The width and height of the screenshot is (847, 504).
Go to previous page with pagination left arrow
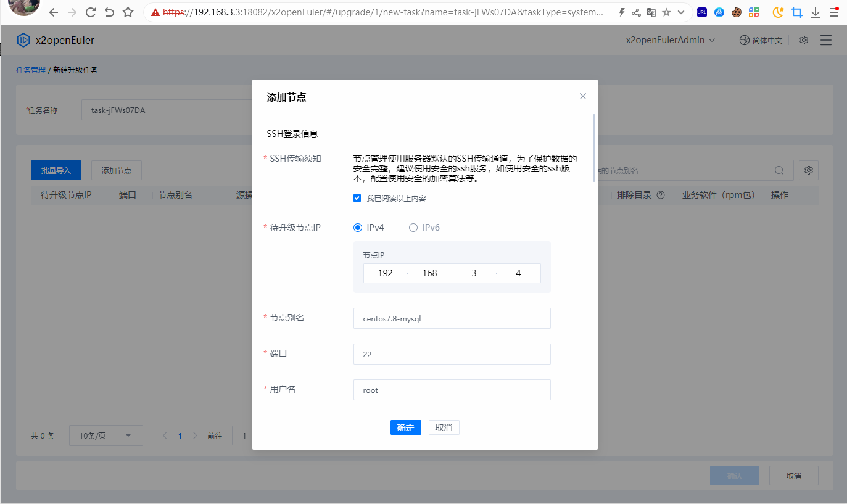(165, 436)
